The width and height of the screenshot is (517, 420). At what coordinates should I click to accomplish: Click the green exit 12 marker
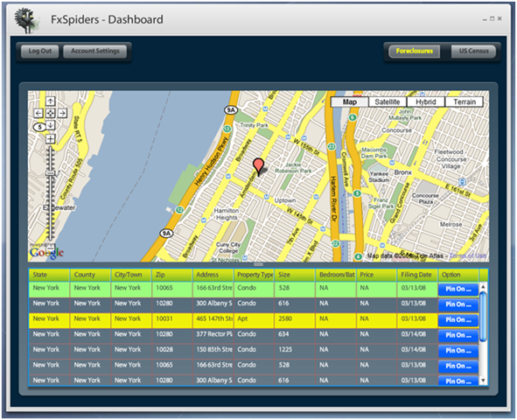coord(179,210)
